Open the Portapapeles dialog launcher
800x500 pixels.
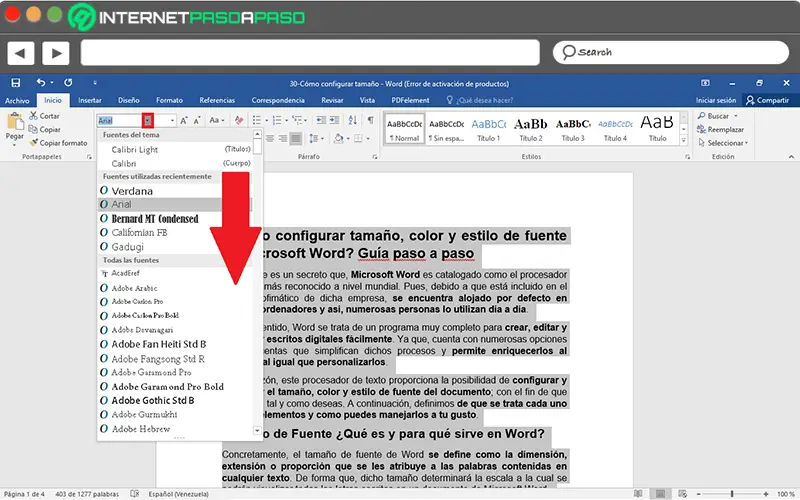tap(89, 157)
